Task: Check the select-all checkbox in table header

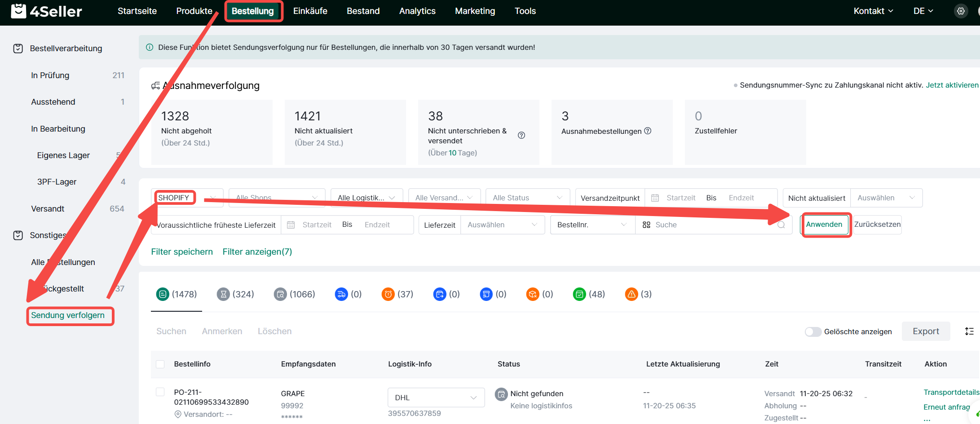Action: click(x=160, y=364)
